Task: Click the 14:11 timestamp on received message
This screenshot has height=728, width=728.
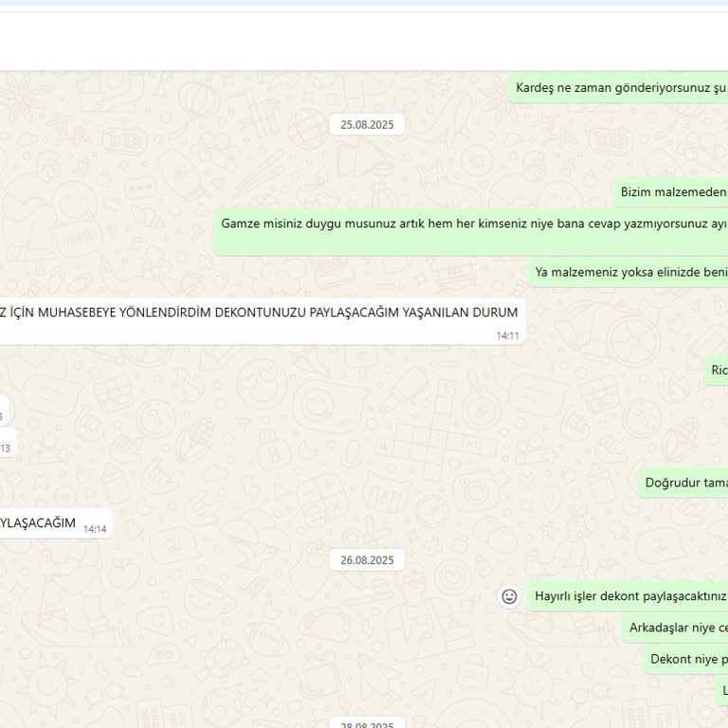Action: (x=507, y=336)
